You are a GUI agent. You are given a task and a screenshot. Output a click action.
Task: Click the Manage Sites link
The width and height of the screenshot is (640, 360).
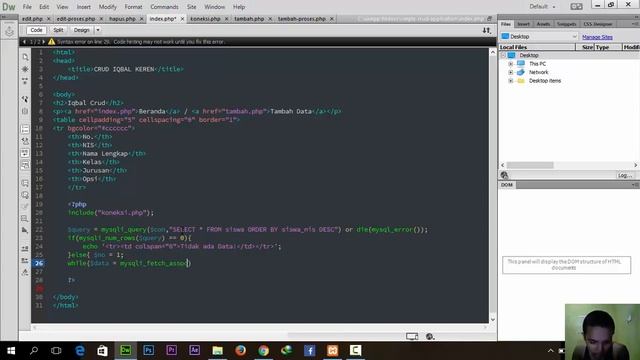597,37
